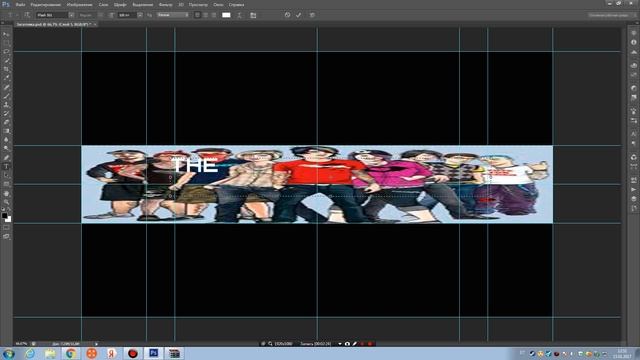Image resolution: width=640 pixels, height=360 pixels.
Task: Select the Rectangular Marquee tool
Action: (6, 43)
